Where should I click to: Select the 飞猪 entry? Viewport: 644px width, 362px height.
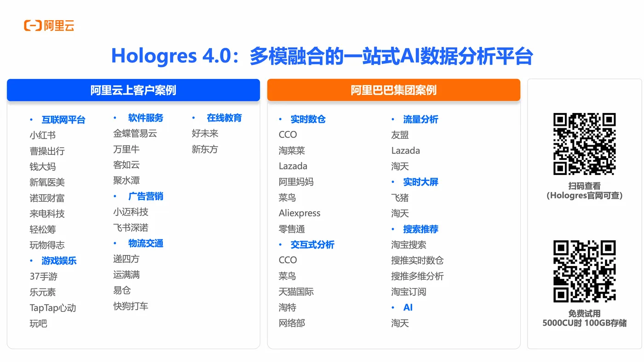(x=400, y=198)
